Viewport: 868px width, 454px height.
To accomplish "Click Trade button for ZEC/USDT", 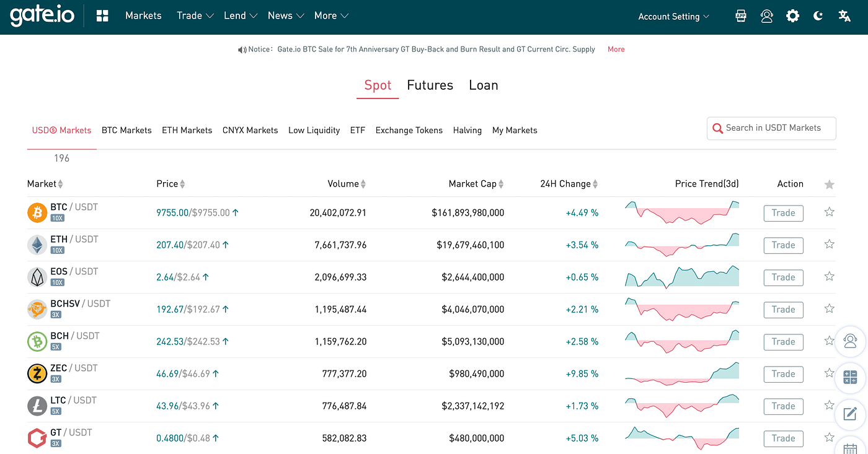I will 783,374.
